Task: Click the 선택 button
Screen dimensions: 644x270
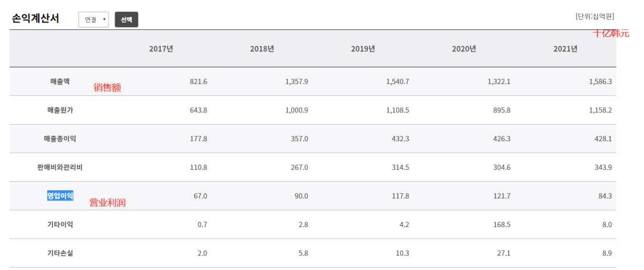Action: (x=126, y=20)
